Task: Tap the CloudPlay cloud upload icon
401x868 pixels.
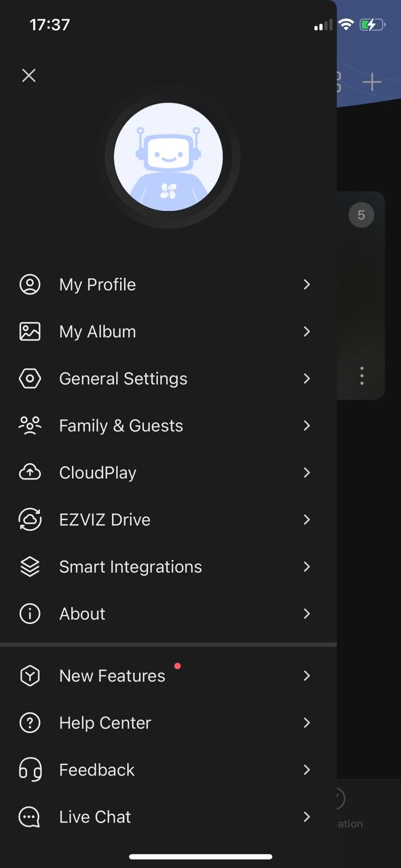Action: click(30, 473)
